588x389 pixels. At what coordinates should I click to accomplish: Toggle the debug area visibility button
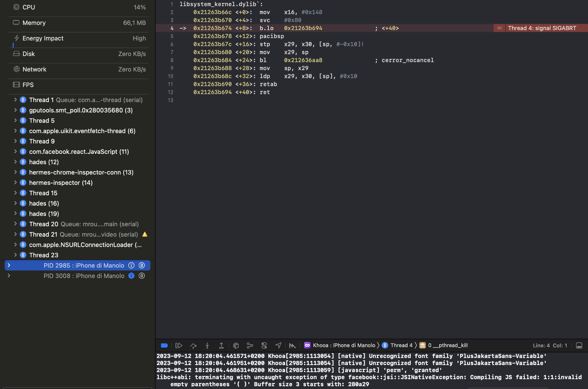point(164,345)
